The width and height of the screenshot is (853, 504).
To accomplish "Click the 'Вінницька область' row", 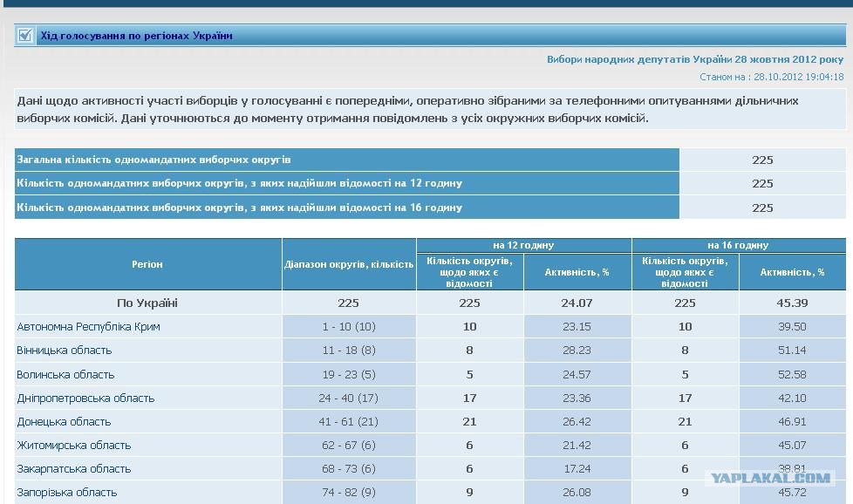I will tap(430, 351).
